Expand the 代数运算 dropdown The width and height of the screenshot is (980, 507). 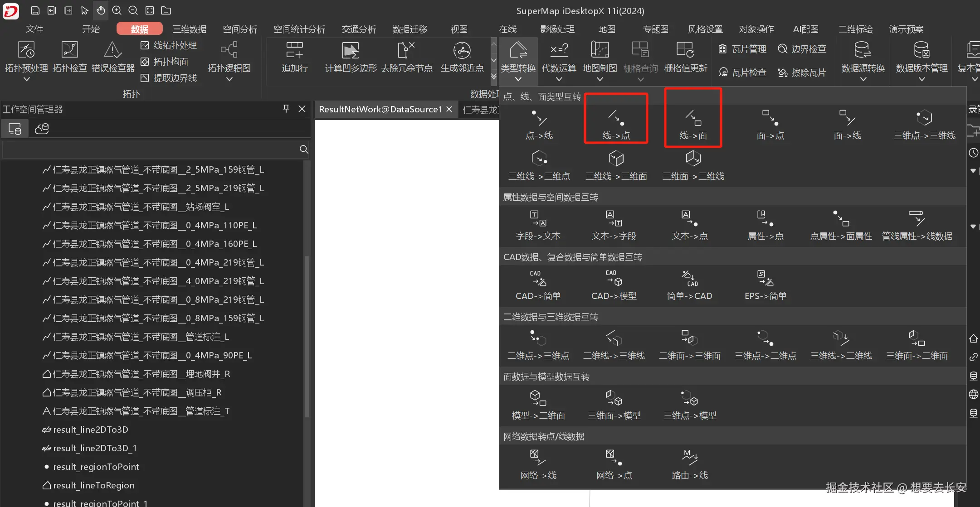[559, 80]
